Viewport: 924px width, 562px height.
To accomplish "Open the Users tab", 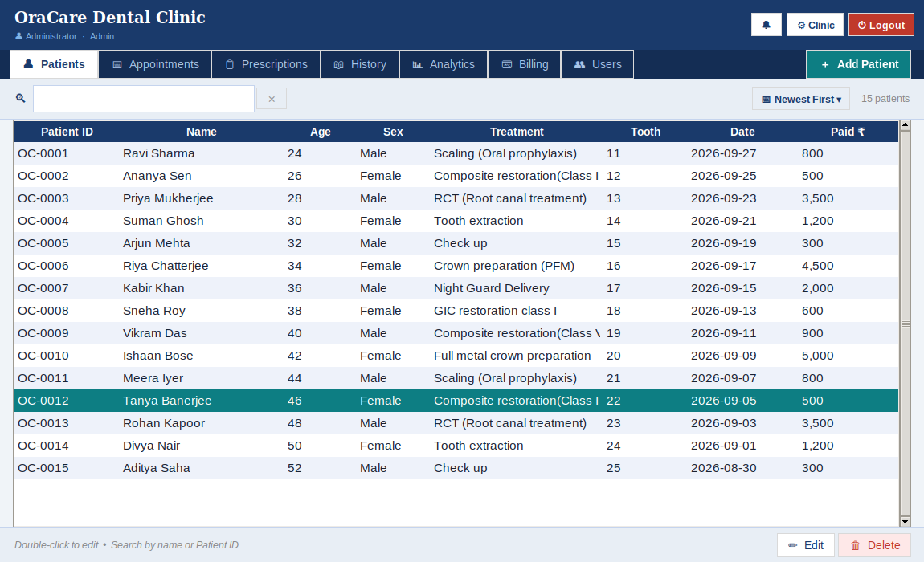I will 598,64.
